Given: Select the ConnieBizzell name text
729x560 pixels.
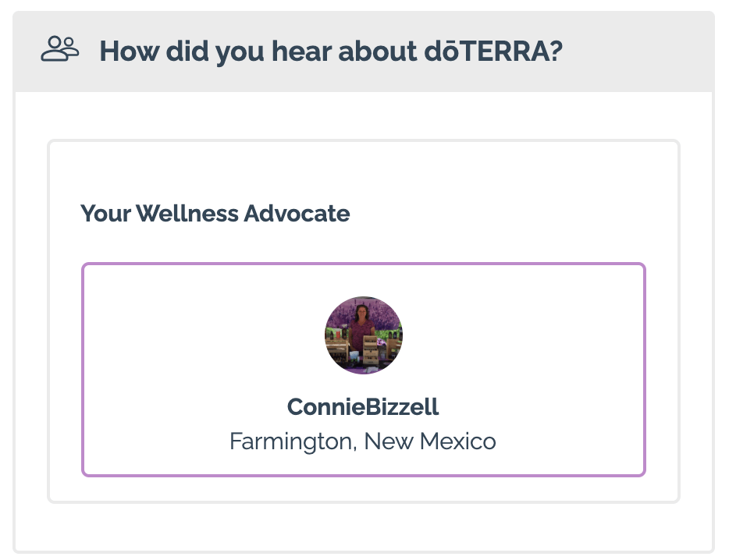Looking at the screenshot, I should [363, 407].
